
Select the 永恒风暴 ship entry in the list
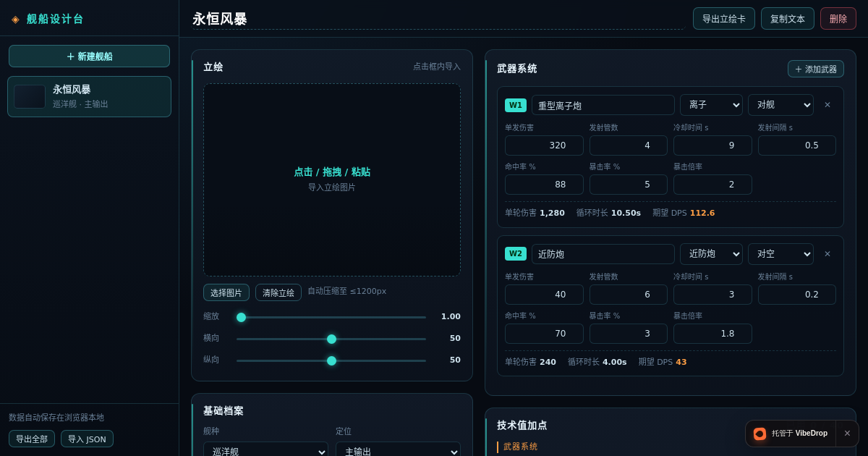(89, 97)
